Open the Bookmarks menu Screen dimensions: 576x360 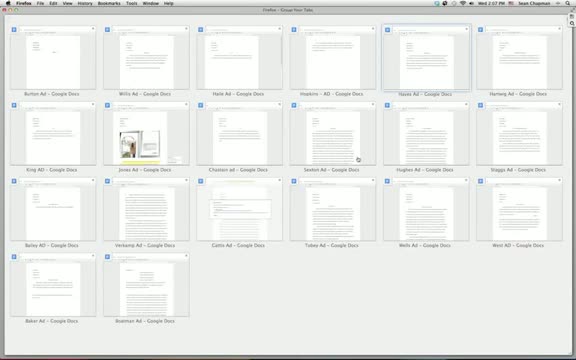[x=109, y=3]
